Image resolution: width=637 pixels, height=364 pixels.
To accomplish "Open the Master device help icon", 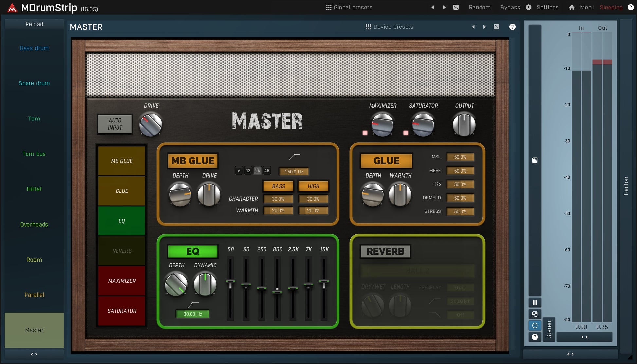I will click(512, 27).
